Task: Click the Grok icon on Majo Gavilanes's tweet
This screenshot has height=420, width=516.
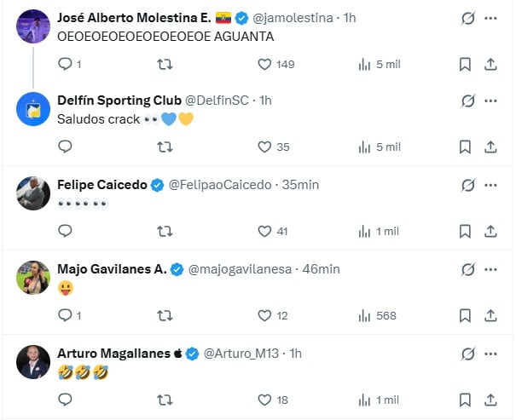Action: click(467, 268)
